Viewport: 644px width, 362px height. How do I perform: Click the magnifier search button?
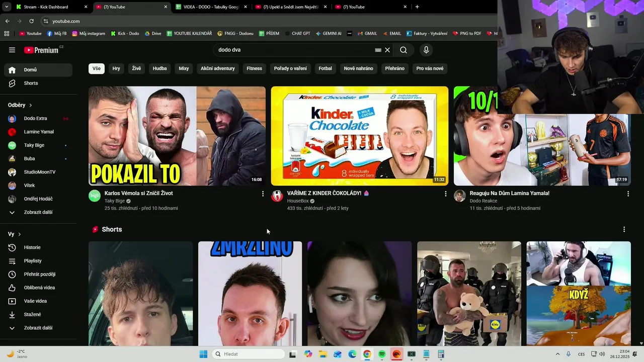pyautogui.click(x=404, y=50)
